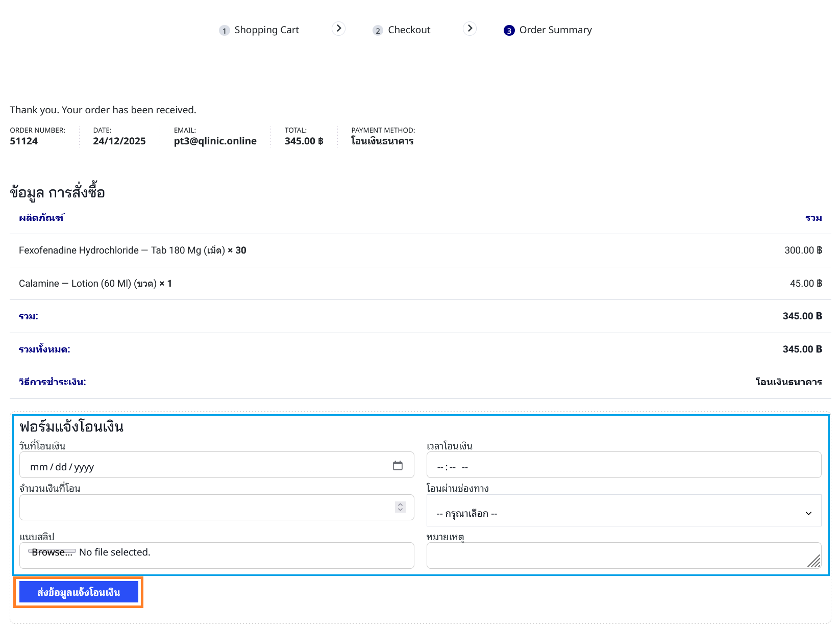Click the step 3 number badge

(x=509, y=31)
